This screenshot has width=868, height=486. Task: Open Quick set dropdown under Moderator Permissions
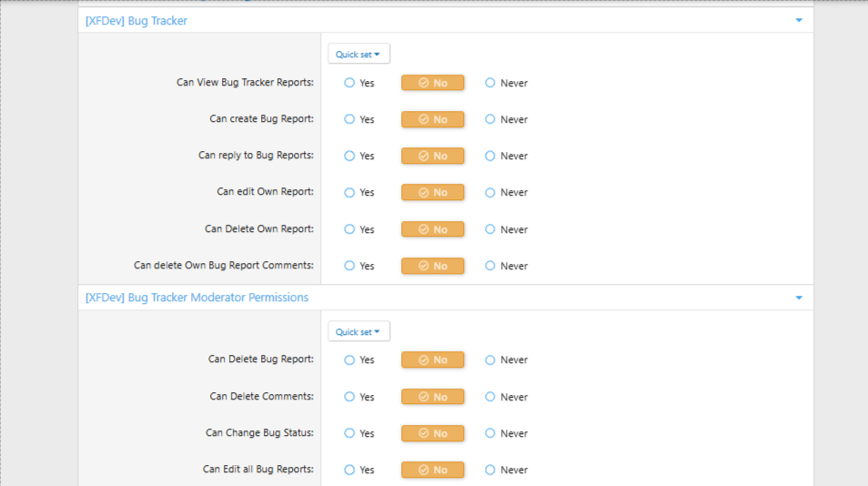358,331
